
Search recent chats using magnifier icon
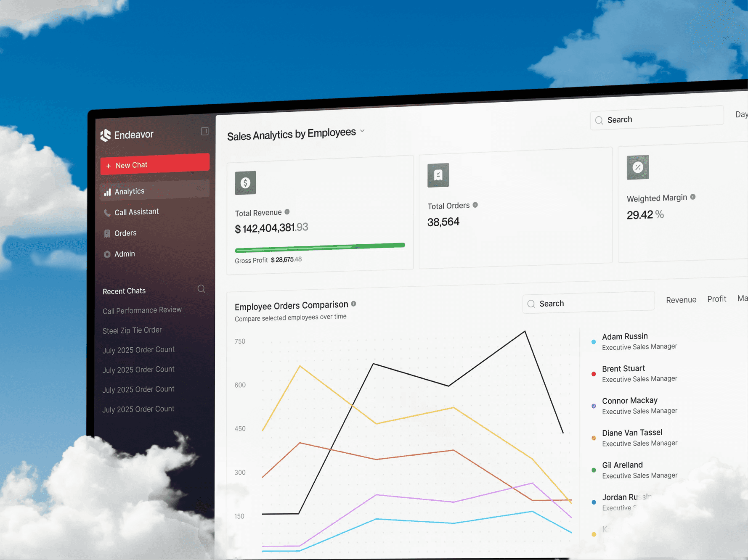202,289
